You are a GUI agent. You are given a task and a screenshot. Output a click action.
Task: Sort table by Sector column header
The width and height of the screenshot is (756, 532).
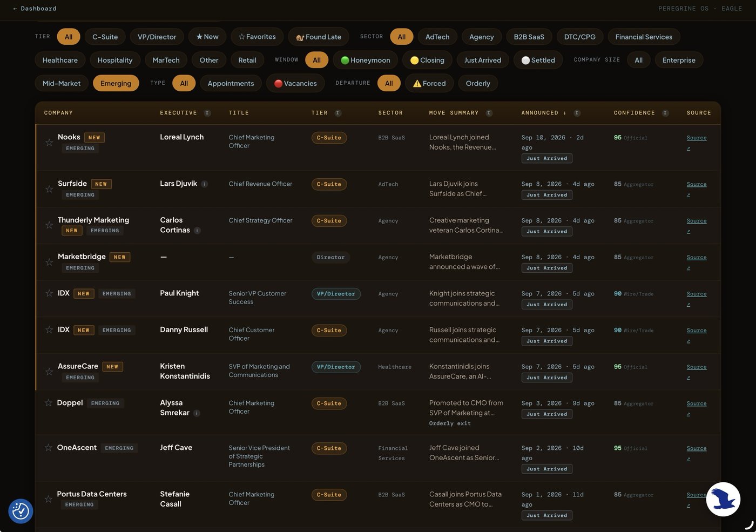click(x=390, y=113)
